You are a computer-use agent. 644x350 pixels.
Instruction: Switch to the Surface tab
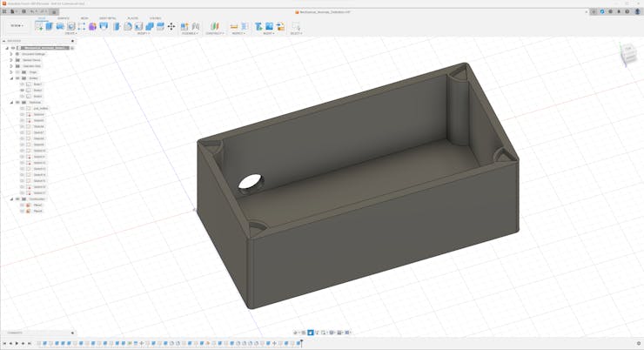coord(64,17)
